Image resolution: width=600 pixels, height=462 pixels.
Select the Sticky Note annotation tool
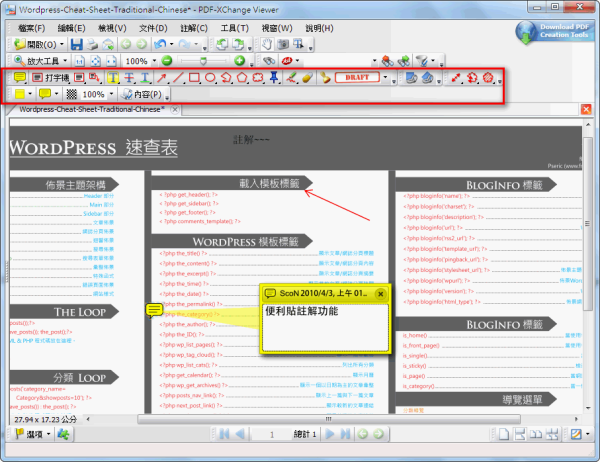point(20,77)
